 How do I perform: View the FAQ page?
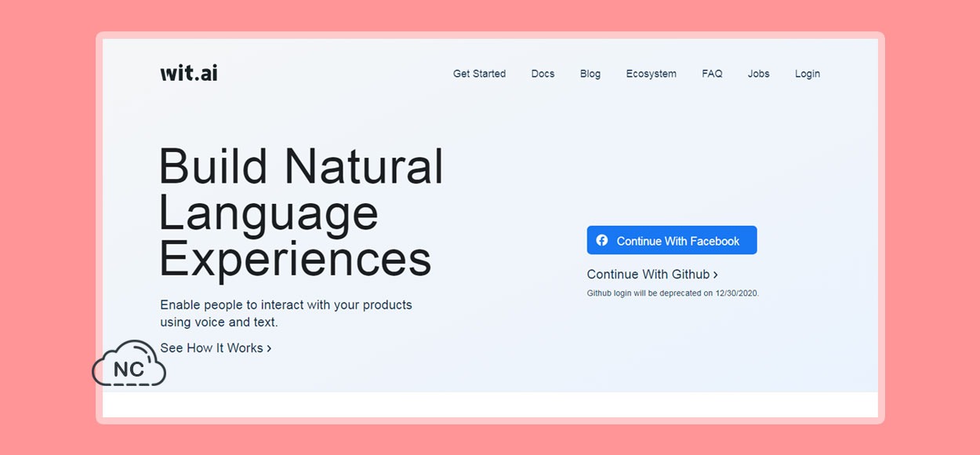click(712, 74)
